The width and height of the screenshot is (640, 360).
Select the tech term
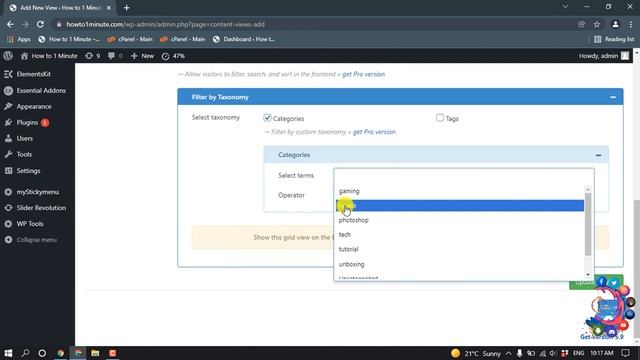[460, 235]
